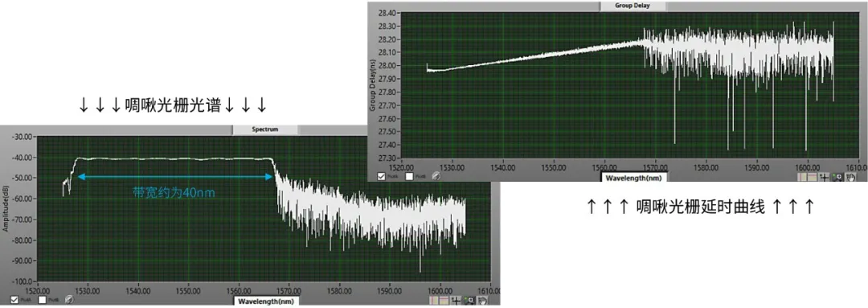Click the Wavelength(nm) label under Group Delay graph
The height and width of the screenshot is (308, 868).
click(x=634, y=179)
